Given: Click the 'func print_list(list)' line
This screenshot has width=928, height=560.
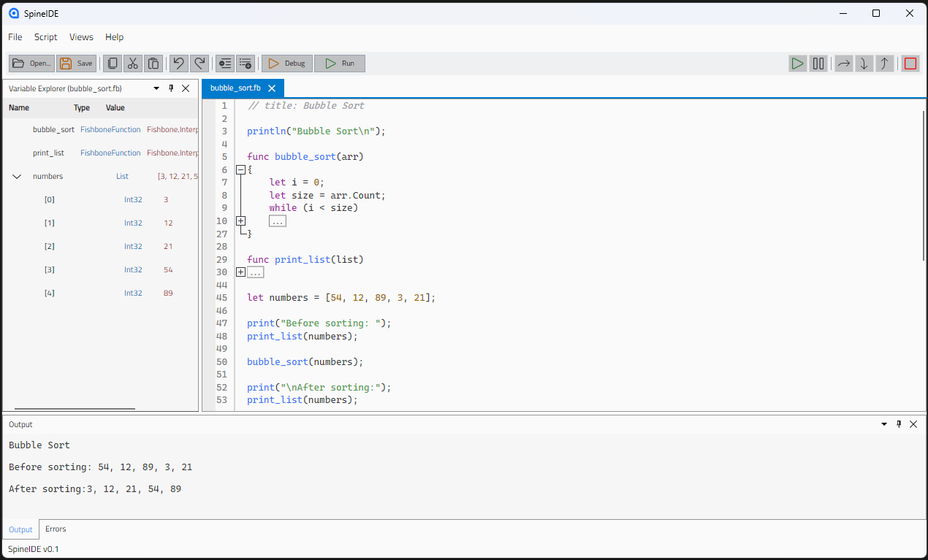Looking at the screenshot, I should click(x=305, y=259).
